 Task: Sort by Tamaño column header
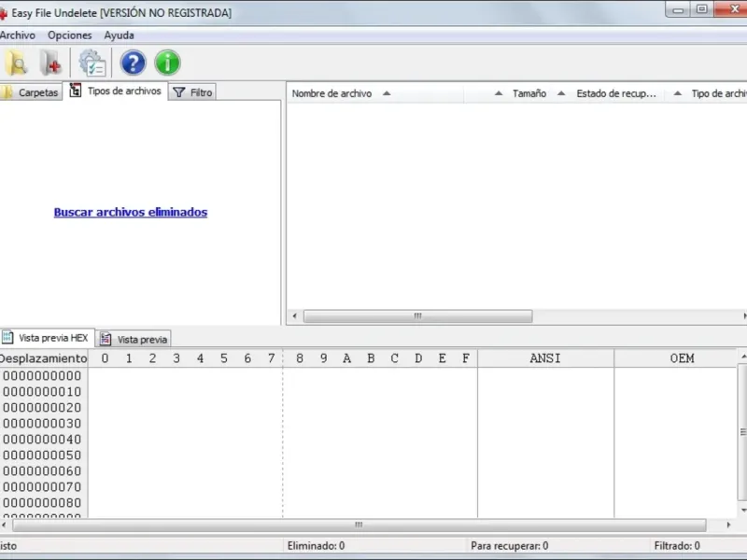(529, 93)
